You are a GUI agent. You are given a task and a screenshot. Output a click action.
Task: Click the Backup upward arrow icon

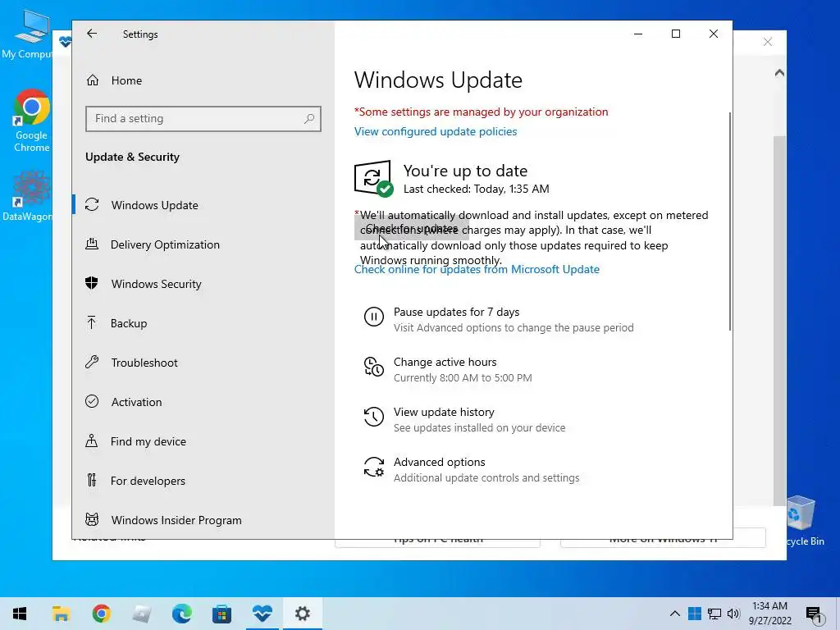click(92, 322)
